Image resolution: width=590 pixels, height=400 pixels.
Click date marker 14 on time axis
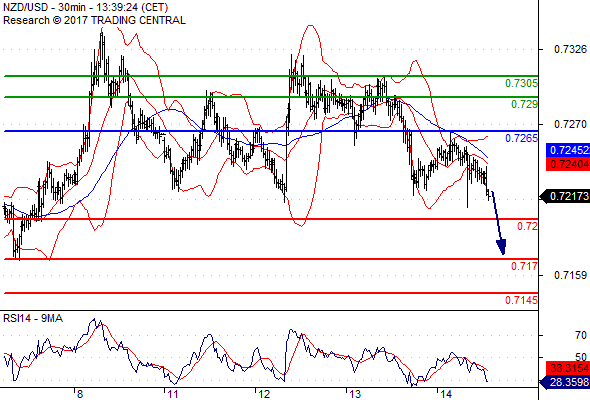[446, 394]
